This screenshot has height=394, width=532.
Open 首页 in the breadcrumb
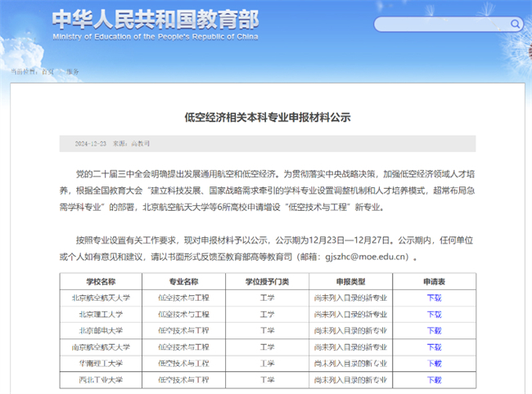click(x=48, y=72)
